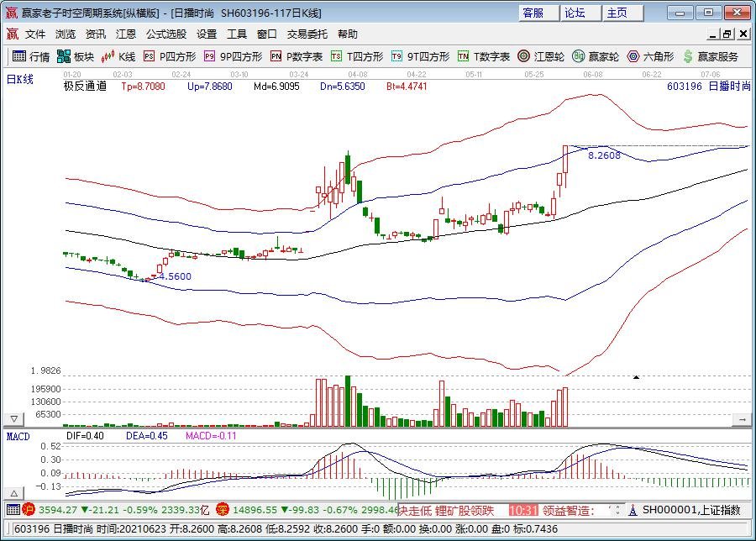This screenshot has width=756, height=541.
Task: Open the 板块 sectors view
Action: [76, 56]
